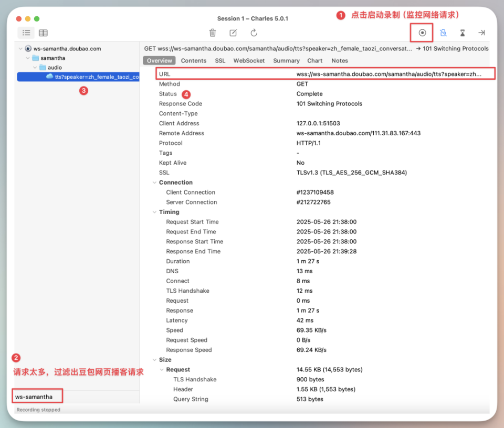
Task: Click Speed value 69.35 KB/s
Action: click(x=311, y=330)
